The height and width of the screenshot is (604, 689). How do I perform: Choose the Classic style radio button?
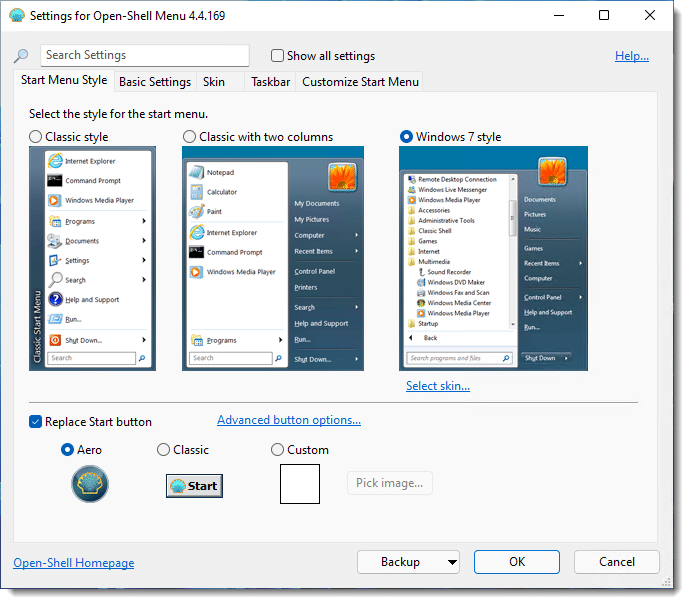pos(36,137)
